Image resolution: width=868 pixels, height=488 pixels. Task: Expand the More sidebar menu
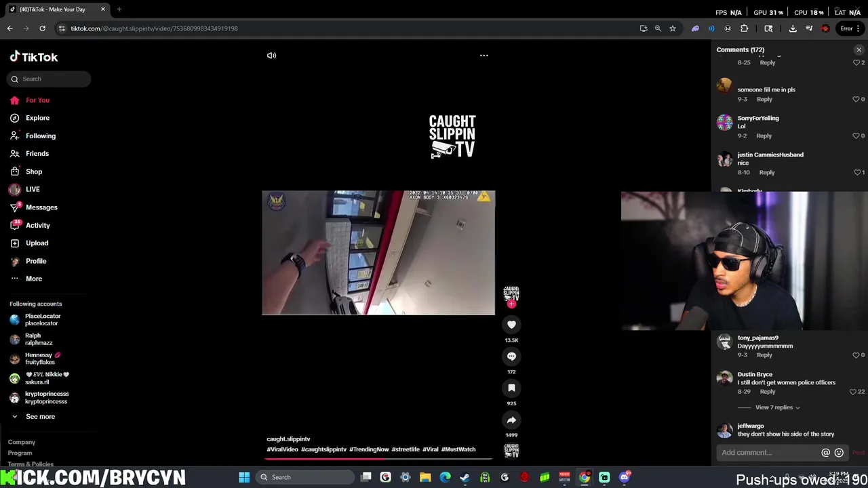click(x=33, y=279)
